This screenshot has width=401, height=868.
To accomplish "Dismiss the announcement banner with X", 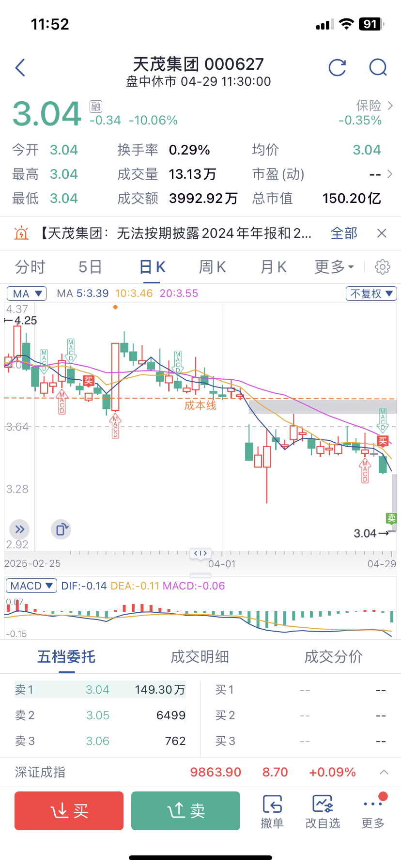I will pyautogui.click(x=382, y=233).
